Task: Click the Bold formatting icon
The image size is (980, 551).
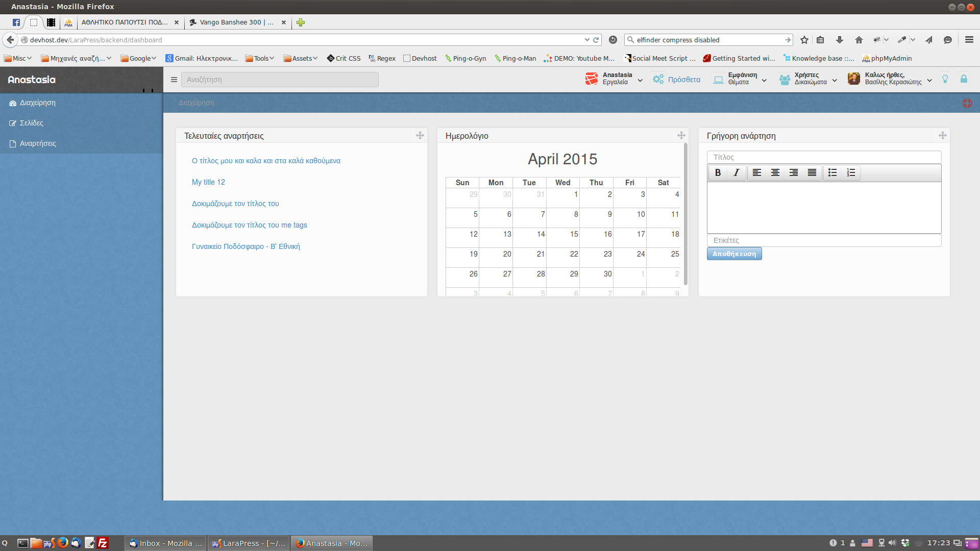Action: 718,173
